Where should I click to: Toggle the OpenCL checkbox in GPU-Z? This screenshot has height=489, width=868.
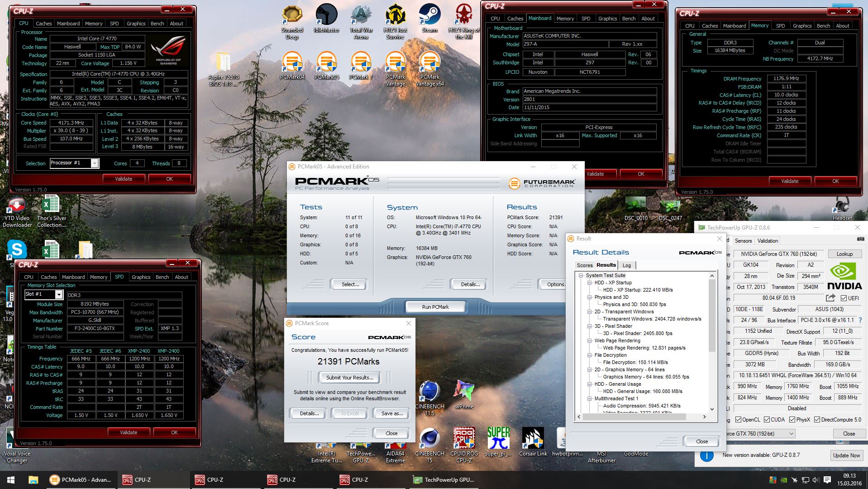(739, 420)
